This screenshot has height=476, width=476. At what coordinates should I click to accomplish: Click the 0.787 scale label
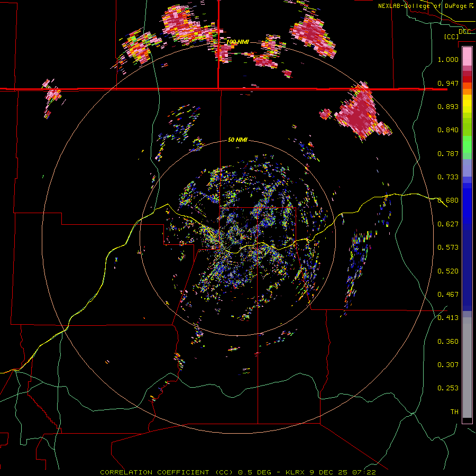tap(448, 153)
